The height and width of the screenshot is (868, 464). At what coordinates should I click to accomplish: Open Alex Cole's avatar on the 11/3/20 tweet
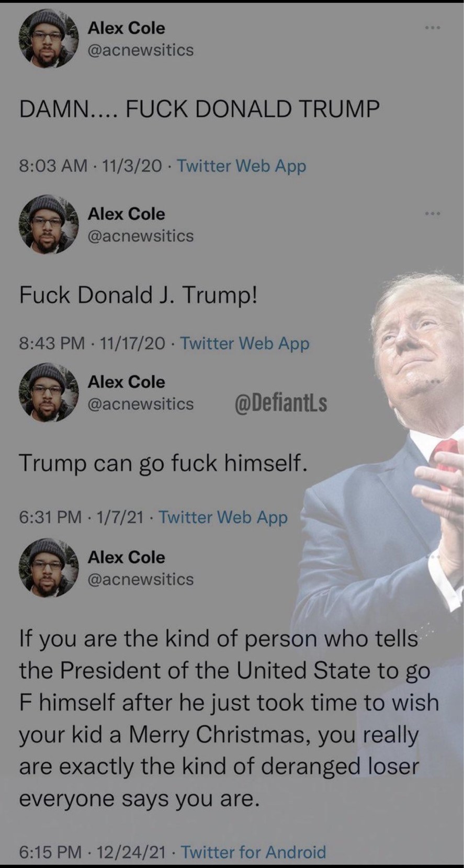[x=48, y=39]
